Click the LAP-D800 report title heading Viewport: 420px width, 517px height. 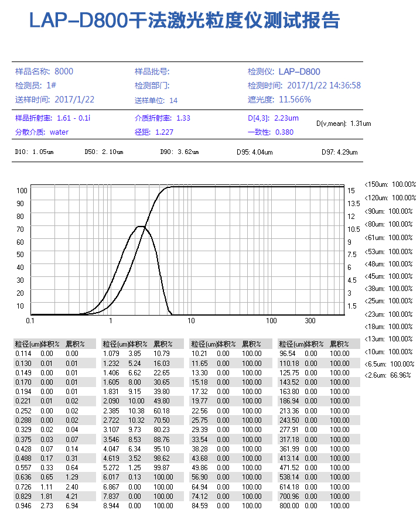coord(184,20)
